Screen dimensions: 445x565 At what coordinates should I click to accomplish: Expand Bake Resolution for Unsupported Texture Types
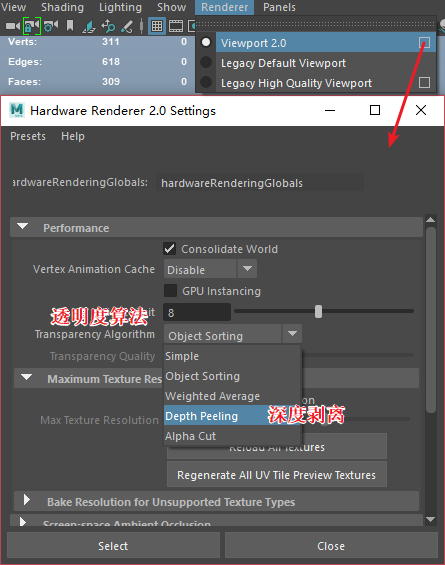pos(27,500)
